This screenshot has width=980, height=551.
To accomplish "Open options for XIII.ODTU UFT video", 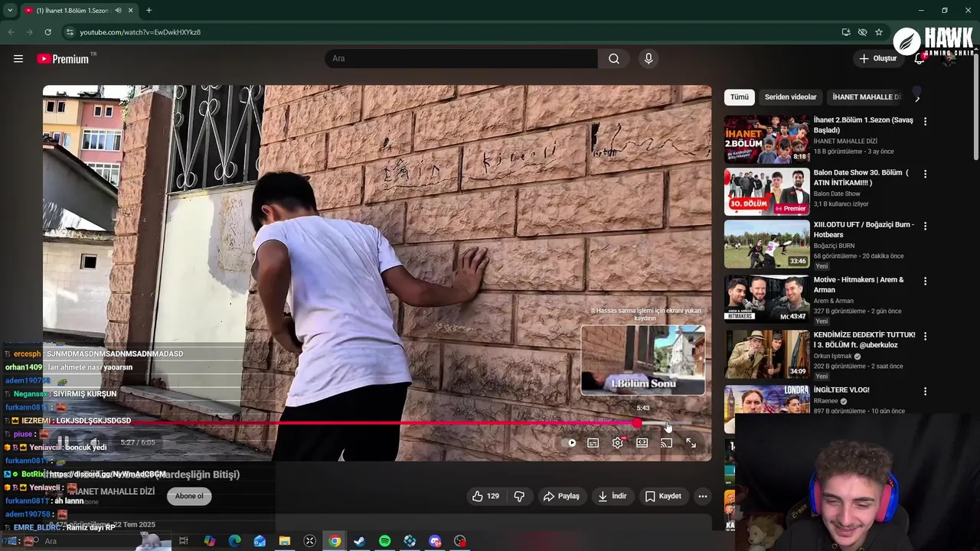I will coord(925,227).
